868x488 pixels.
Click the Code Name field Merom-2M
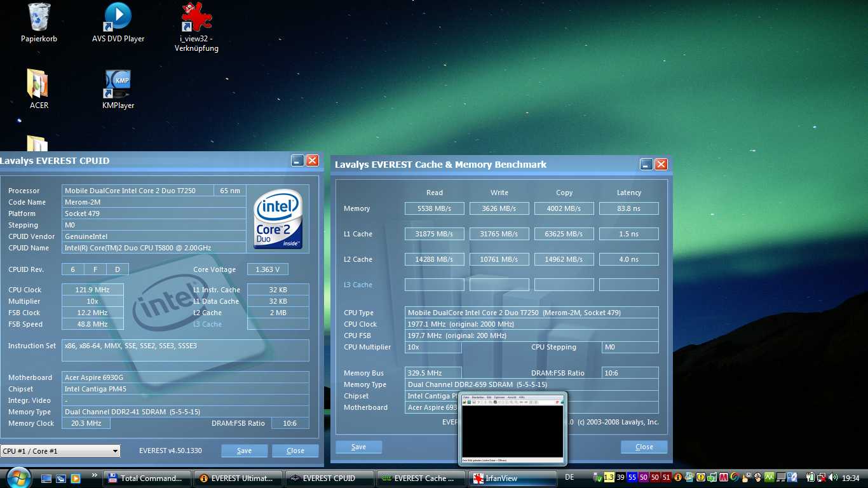tap(154, 202)
